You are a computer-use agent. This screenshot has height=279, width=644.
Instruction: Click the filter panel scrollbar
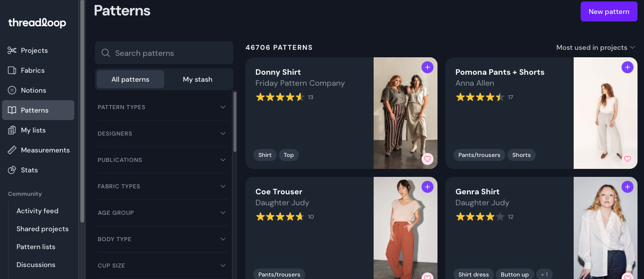pyautogui.click(x=235, y=122)
